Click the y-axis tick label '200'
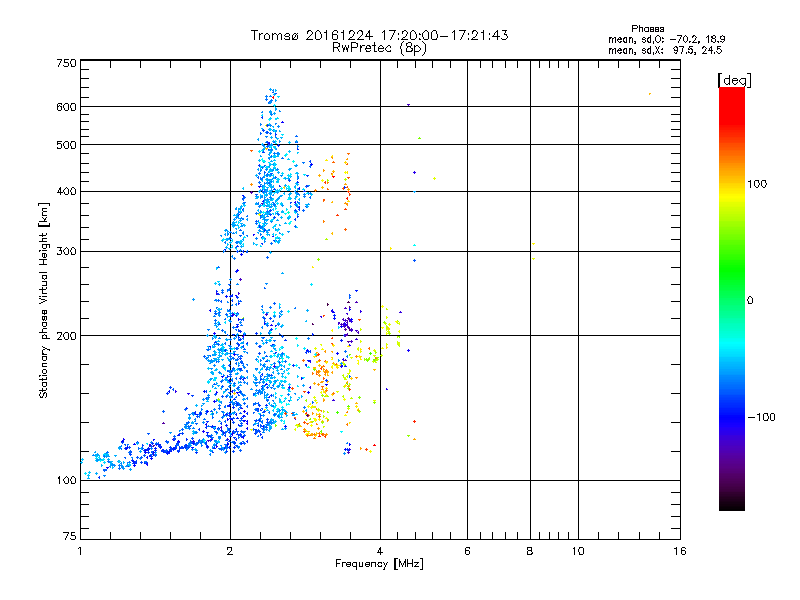Screen dimensions: 800x600 point(66,336)
